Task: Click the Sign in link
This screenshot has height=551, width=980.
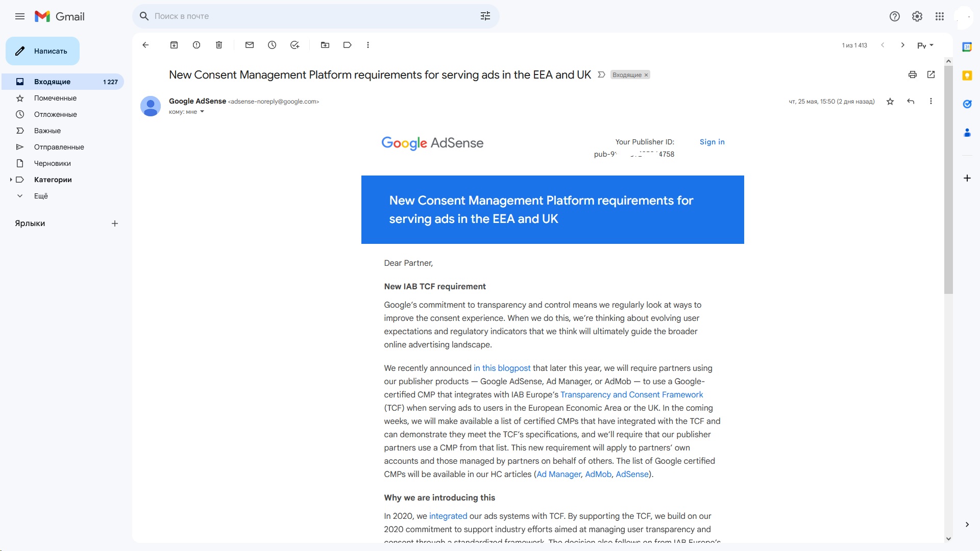Action: (712, 142)
